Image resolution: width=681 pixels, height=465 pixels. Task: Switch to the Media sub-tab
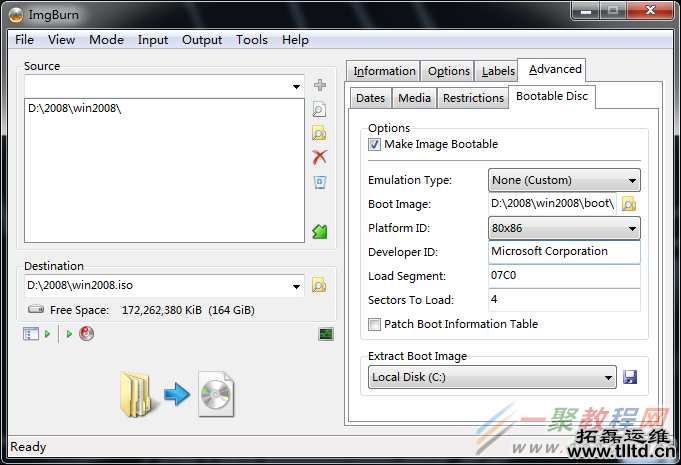(414, 98)
